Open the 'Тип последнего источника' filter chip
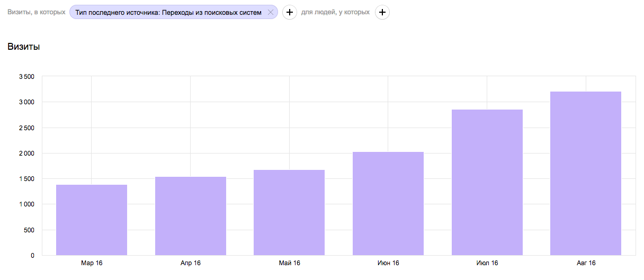The height and width of the screenshot is (280, 644). coord(168,12)
